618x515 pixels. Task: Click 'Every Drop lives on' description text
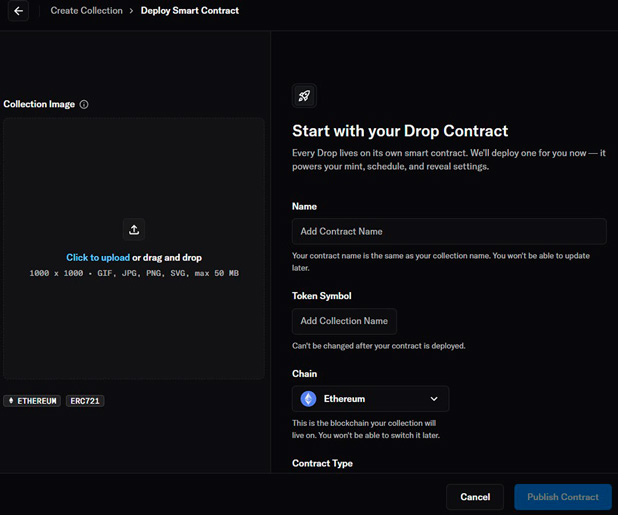pos(449,160)
